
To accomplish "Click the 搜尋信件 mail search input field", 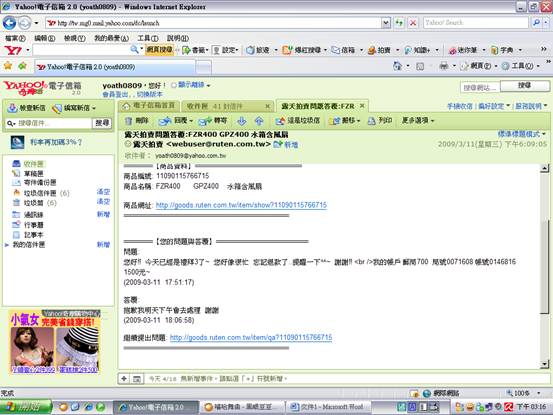I will click(54, 123).
